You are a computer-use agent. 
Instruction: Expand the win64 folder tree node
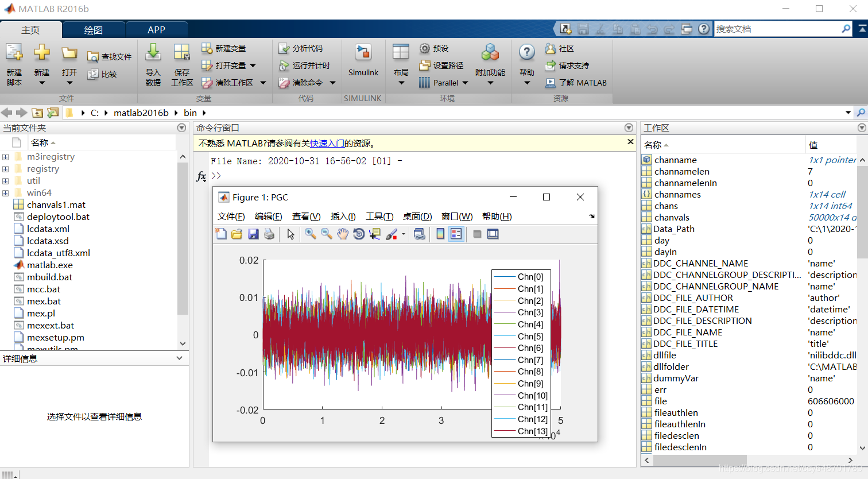pyautogui.click(x=5, y=193)
